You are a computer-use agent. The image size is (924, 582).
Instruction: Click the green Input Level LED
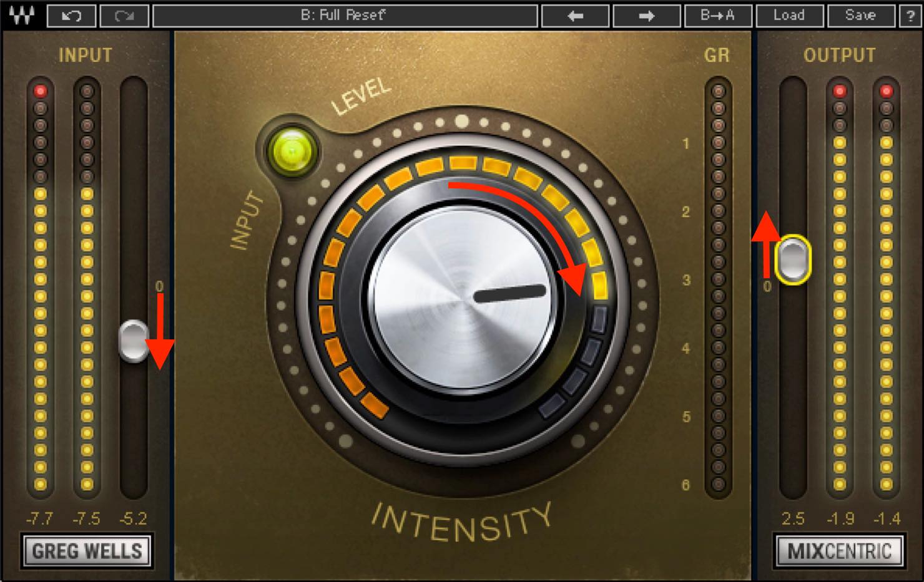click(x=290, y=150)
